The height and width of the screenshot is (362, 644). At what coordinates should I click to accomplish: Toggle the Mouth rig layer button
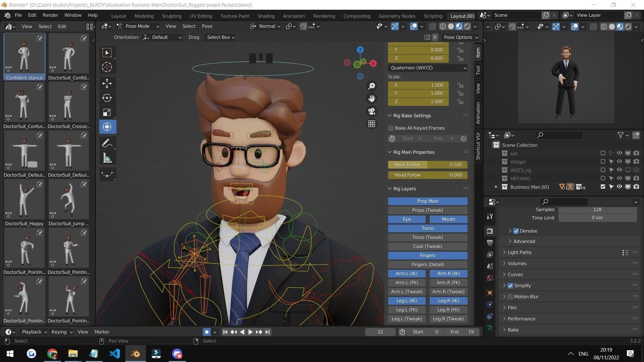pos(448,219)
